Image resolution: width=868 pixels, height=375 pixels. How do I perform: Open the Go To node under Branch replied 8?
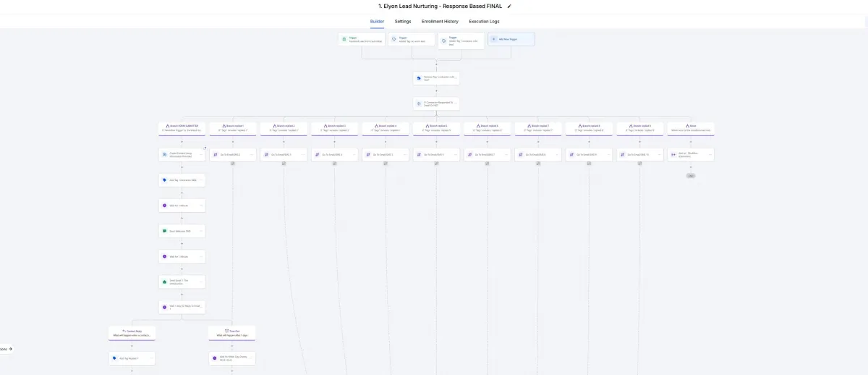click(x=589, y=154)
